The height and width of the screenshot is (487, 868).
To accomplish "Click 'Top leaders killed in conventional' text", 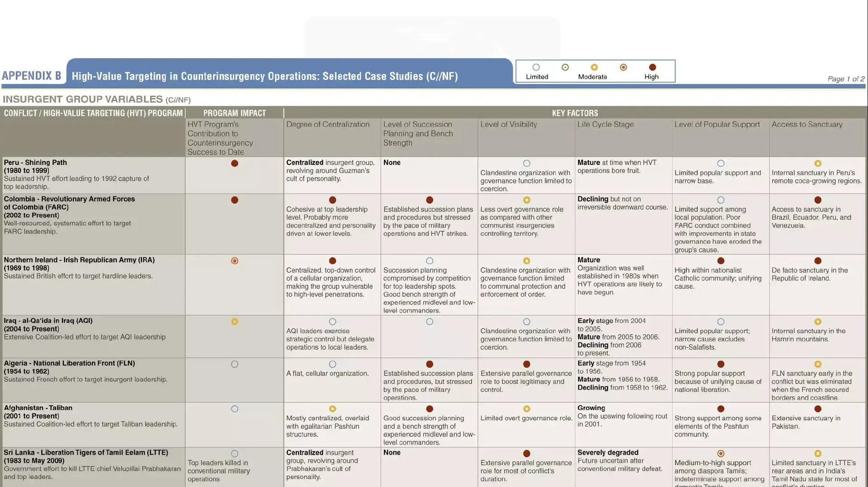I will (x=219, y=471).
